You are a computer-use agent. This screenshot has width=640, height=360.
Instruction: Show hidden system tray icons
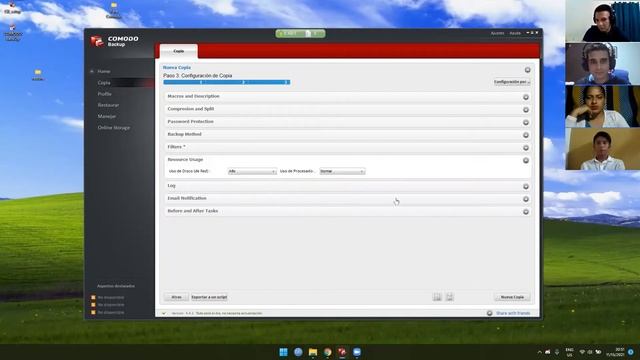tap(539, 352)
